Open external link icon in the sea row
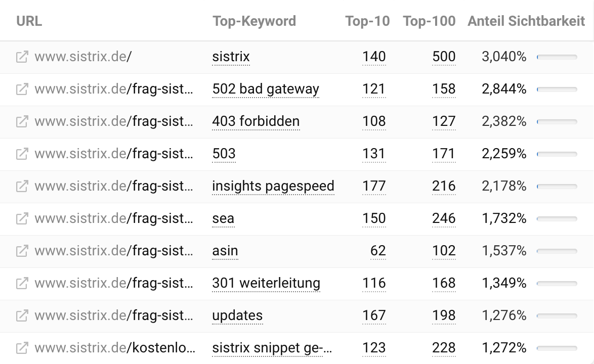 [x=22, y=218]
